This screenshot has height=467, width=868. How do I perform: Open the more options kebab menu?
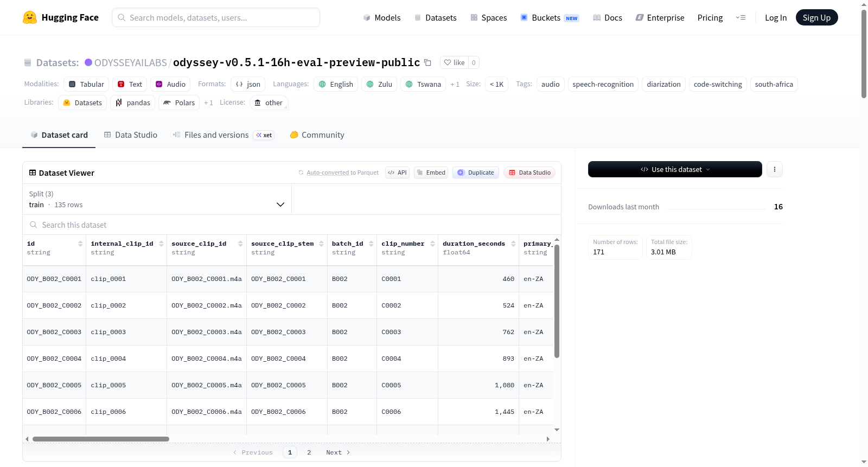774,169
